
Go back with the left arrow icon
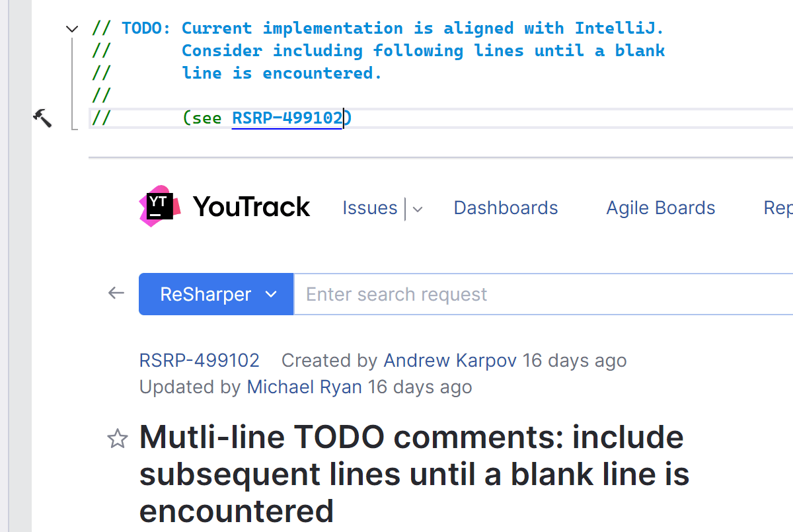click(116, 293)
